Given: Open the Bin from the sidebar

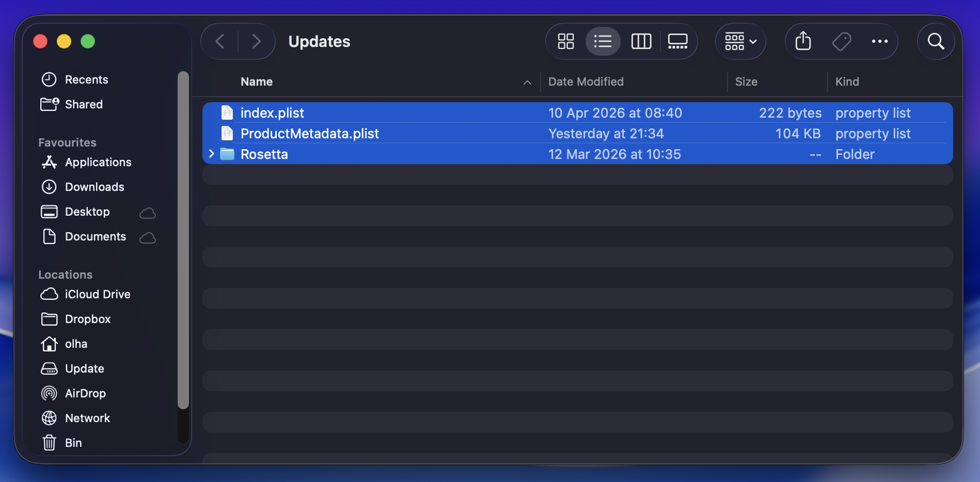Looking at the screenshot, I should point(73,443).
